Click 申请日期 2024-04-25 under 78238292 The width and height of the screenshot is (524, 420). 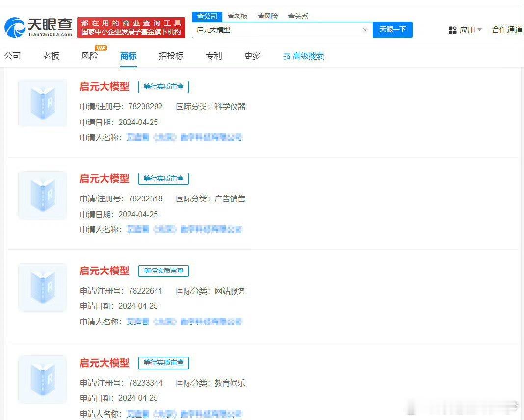coord(119,122)
